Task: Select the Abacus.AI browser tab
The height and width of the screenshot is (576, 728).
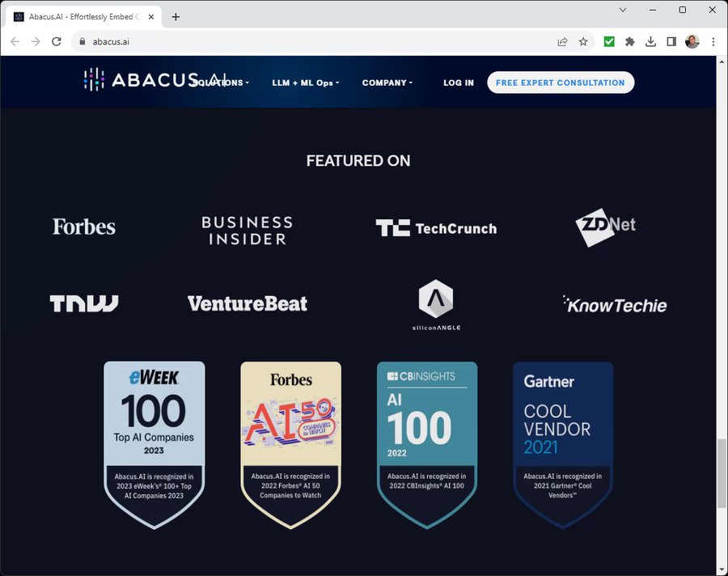Action: click(84, 17)
